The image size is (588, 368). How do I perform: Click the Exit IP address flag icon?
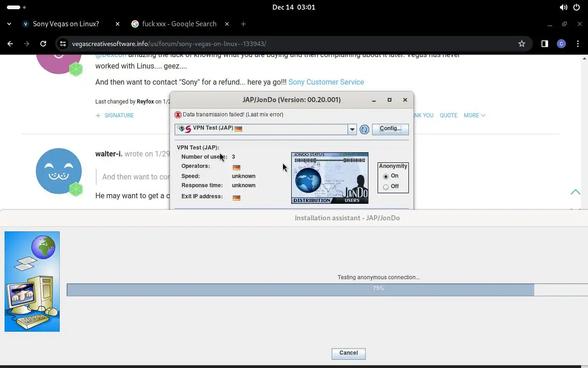[237, 198]
